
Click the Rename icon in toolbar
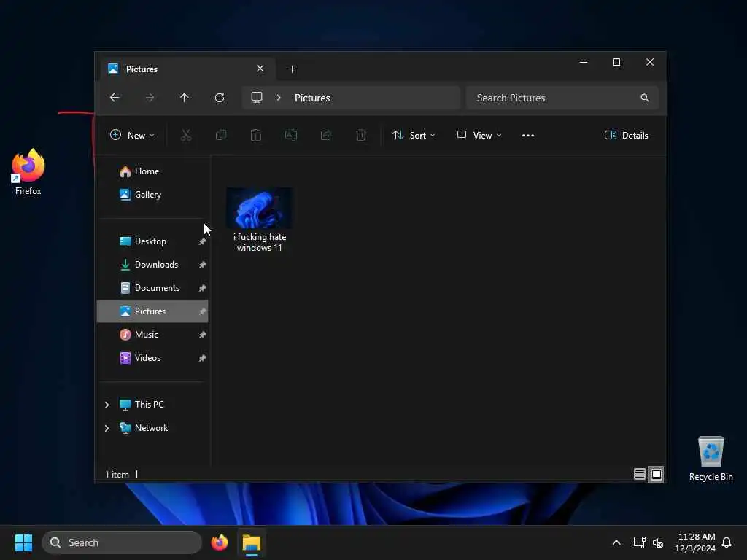(291, 135)
